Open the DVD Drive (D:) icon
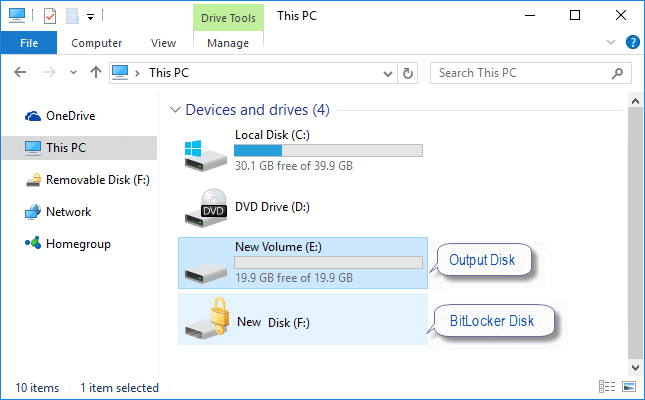This screenshot has width=645, height=400. (202, 207)
